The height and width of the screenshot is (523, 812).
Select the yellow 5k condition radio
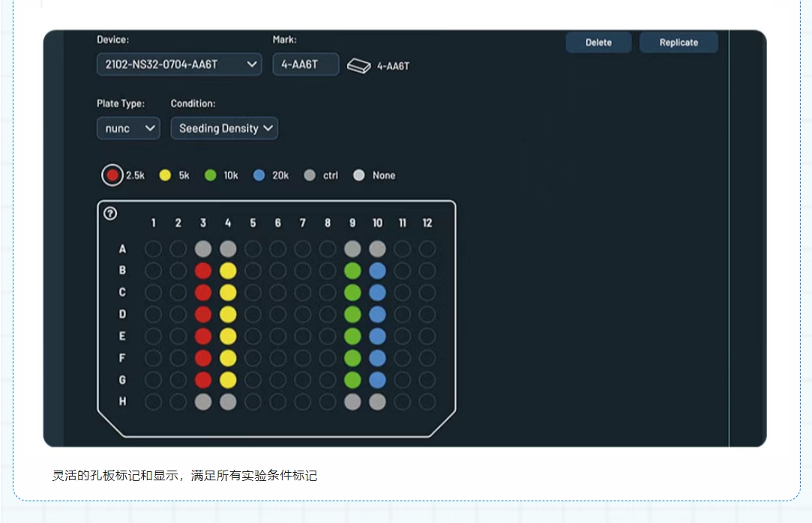pyautogui.click(x=166, y=175)
